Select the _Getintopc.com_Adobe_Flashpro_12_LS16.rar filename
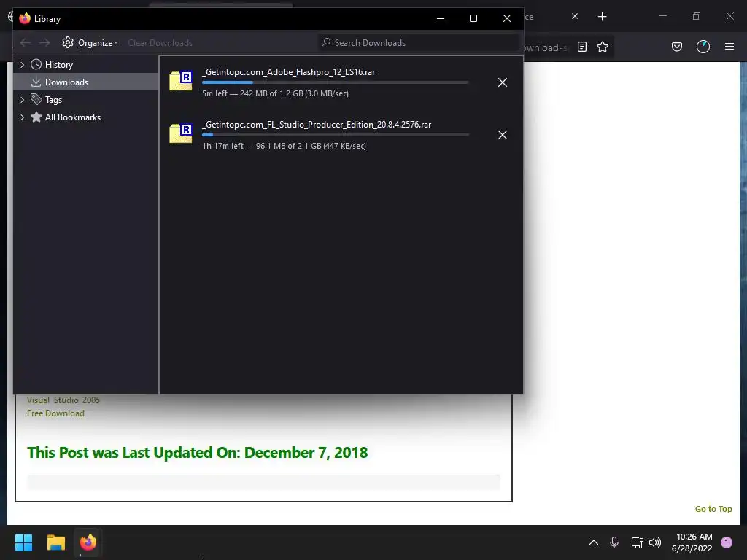This screenshot has width=747, height=560. point(289,72)
